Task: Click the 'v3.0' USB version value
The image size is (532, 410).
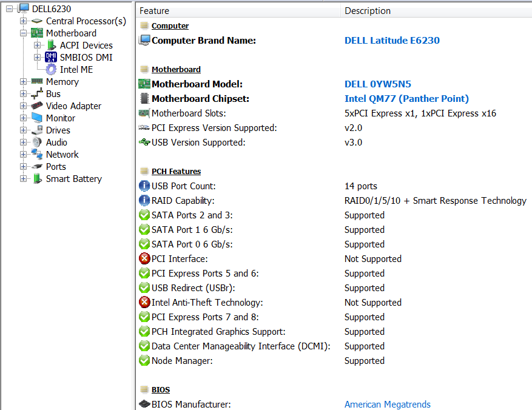Action: 353,142
